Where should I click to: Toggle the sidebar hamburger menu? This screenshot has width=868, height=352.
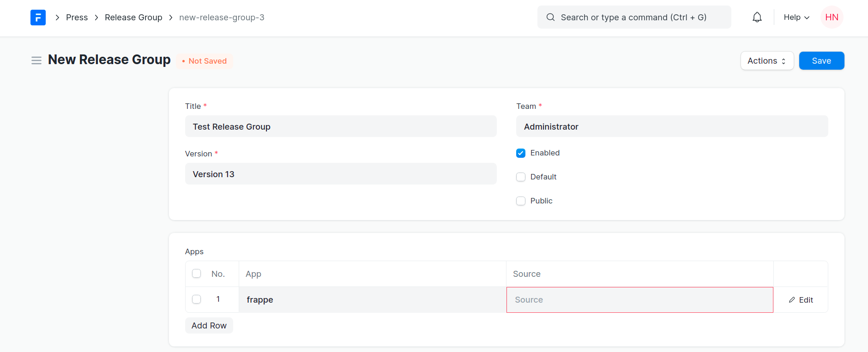coord(36,60)
